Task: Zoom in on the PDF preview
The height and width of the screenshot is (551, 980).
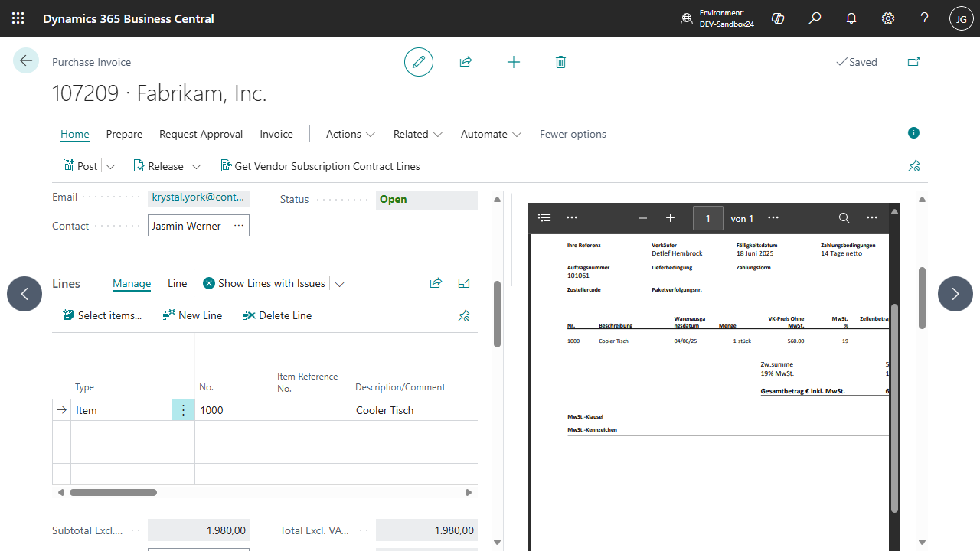Action: pyautogui.click(x=670, y=217)
